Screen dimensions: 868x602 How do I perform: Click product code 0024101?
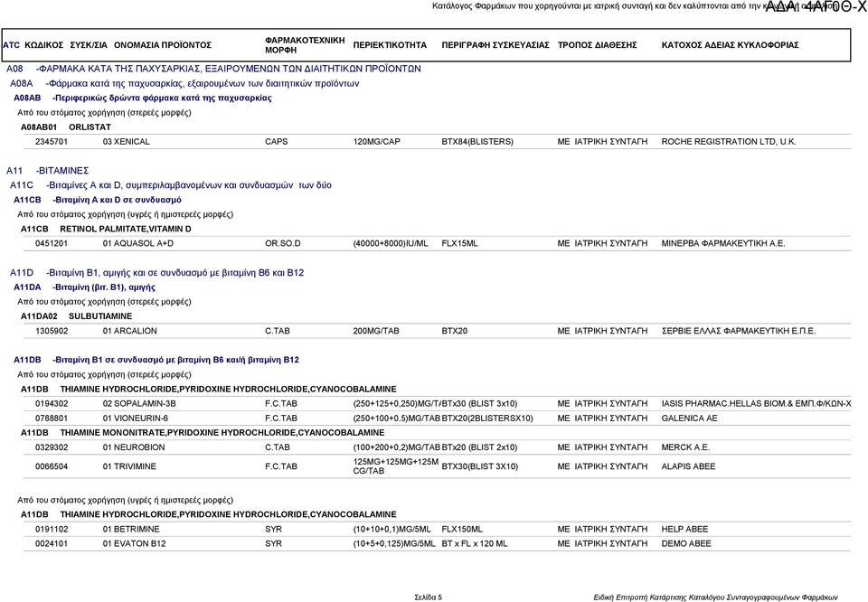point(52,544)
